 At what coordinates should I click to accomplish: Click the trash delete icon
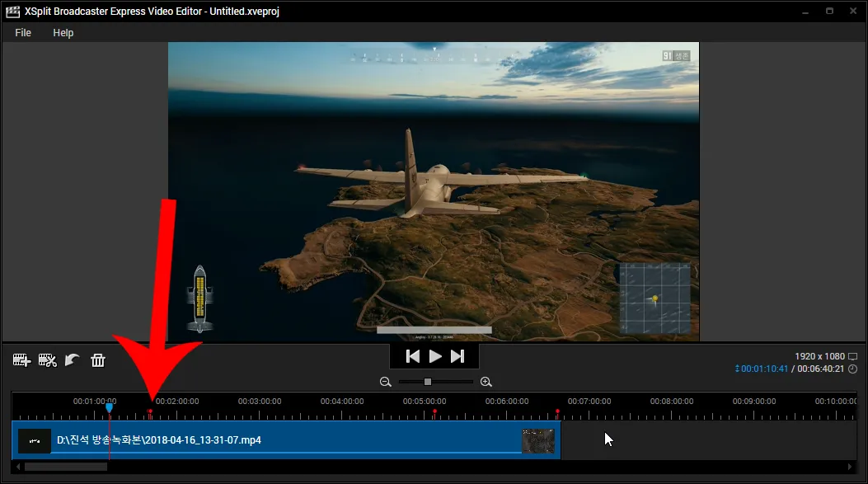tap(98, 360)
